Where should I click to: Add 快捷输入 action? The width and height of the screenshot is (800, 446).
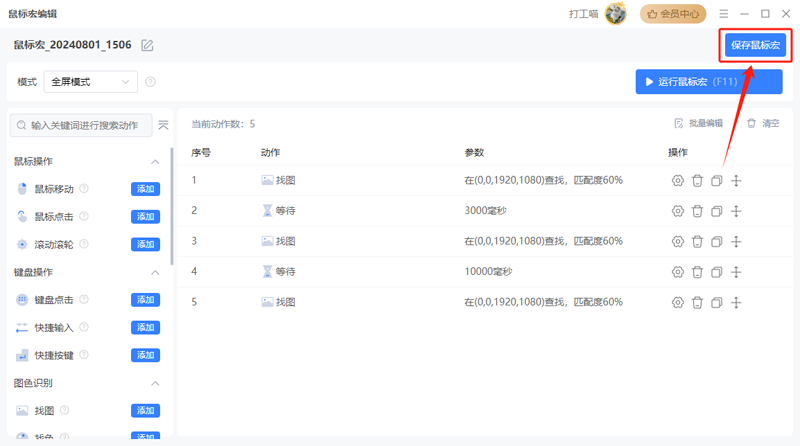coord(145,327)
